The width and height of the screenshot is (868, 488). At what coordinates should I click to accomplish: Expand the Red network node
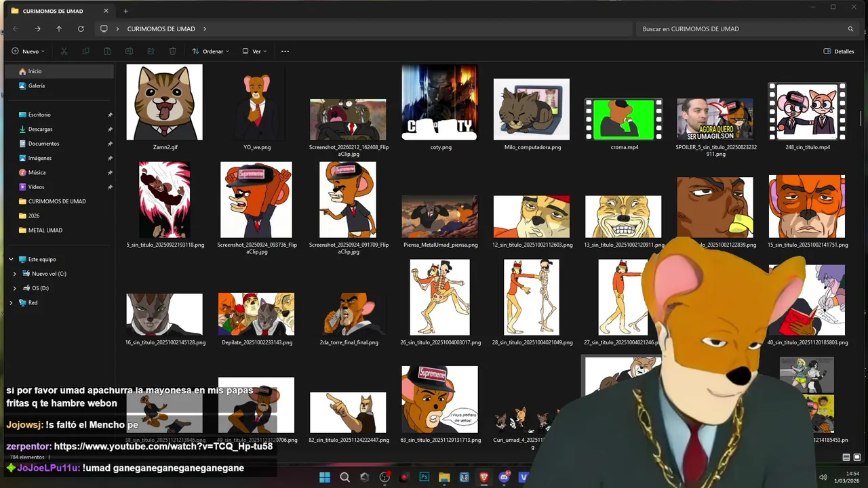(11, 303)
